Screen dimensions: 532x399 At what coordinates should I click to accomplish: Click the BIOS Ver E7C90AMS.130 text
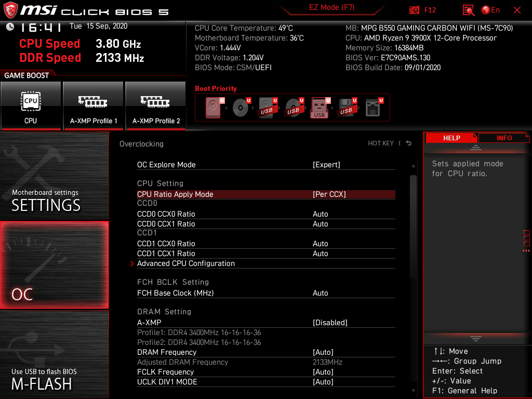(388, 58)
